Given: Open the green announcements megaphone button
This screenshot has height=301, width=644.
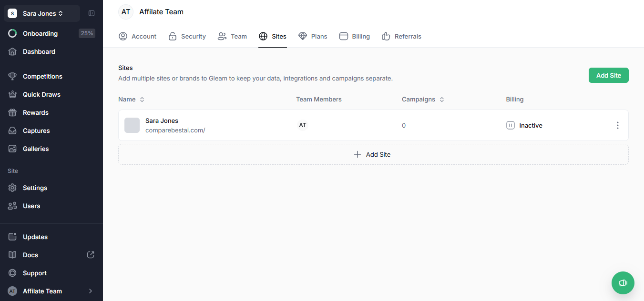Looking at the screenshot, I should point(623,283).
